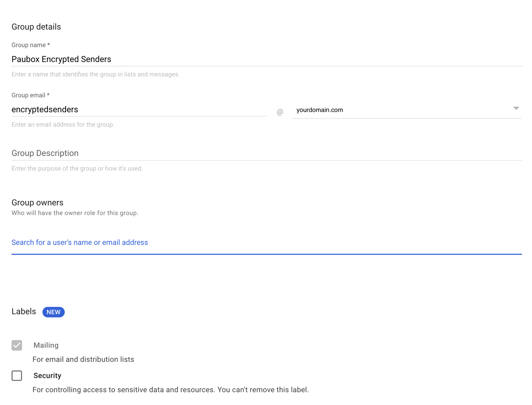Image resolution: width=532 pixels, height=405 pixels.
Task: Select the yourdomain.com domain text
Action: coord(319,110)
